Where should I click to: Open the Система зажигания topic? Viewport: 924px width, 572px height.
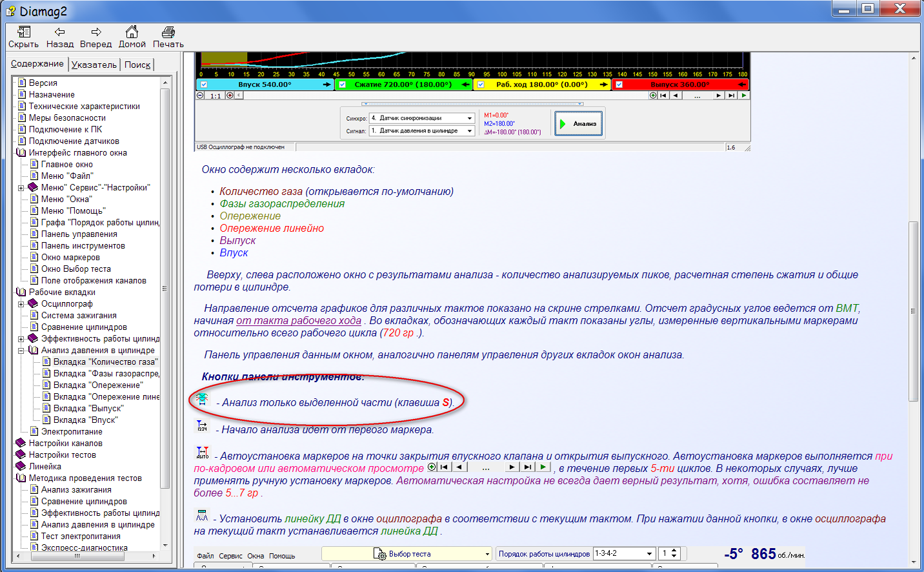click(x=79, y=316)
